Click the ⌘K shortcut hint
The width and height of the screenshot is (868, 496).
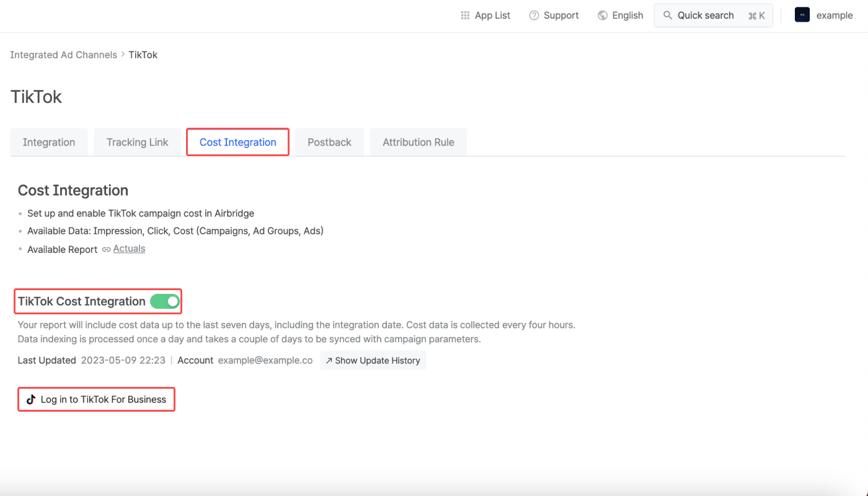point(756,15)
